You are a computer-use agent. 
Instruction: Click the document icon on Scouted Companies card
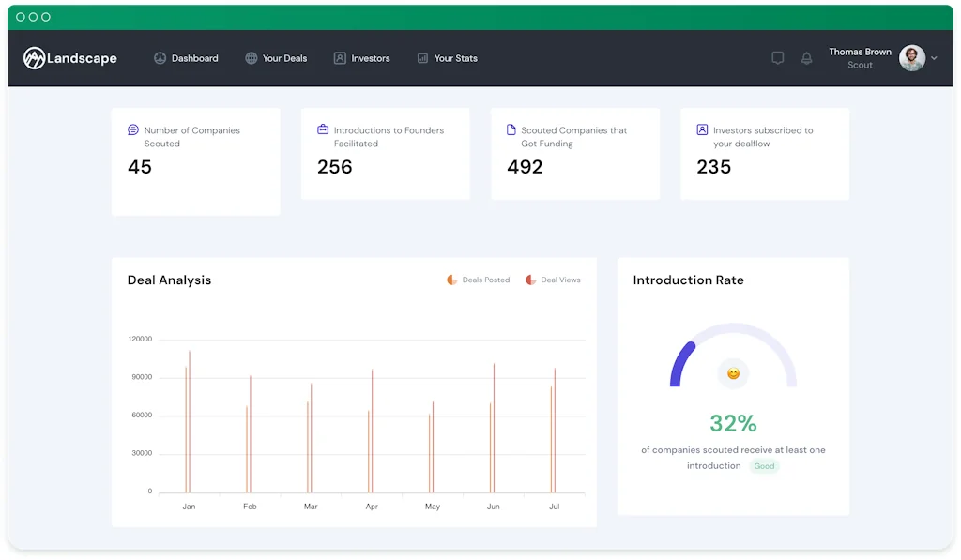click(x=511, y=129)
